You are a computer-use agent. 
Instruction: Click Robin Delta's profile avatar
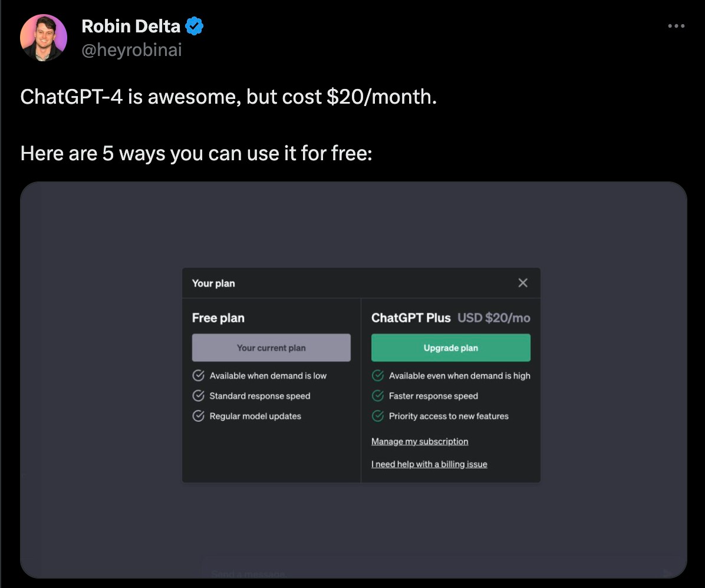[x=44, y=37]
